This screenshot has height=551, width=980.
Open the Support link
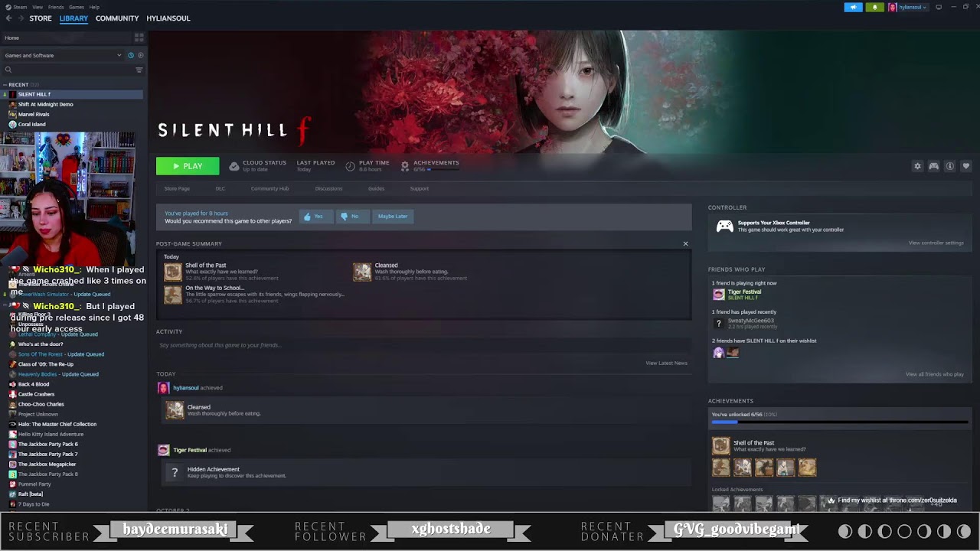pos(419,188)
